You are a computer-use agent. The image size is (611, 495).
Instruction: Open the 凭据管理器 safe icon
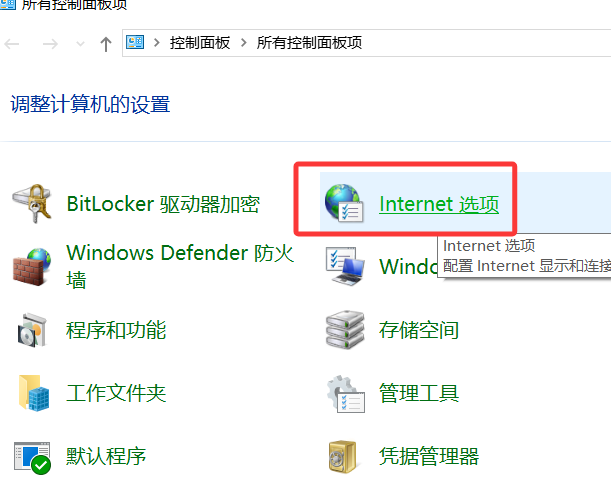[x=343, y=456]
